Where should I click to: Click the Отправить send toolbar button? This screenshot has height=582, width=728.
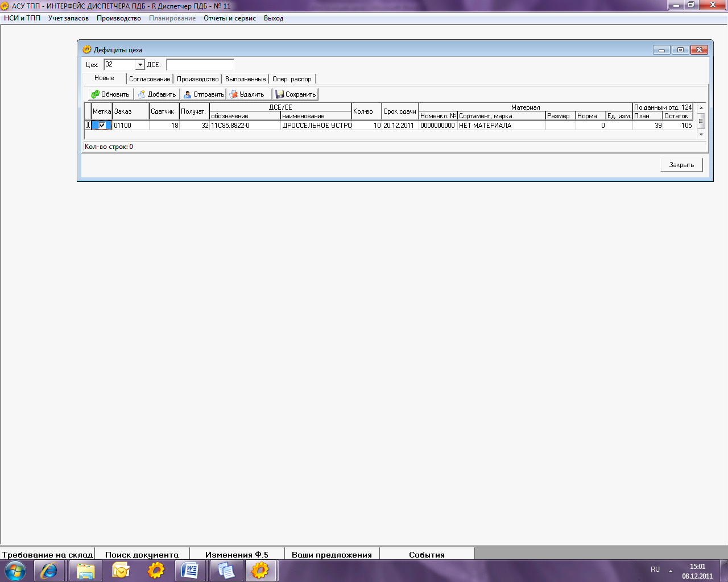click(204, 94)
